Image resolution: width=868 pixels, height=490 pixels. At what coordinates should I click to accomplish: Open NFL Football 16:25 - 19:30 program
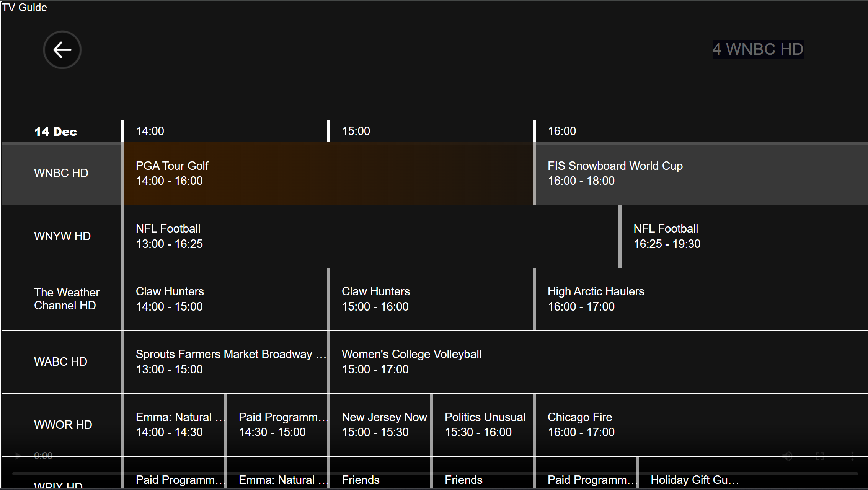pos(743,236)
